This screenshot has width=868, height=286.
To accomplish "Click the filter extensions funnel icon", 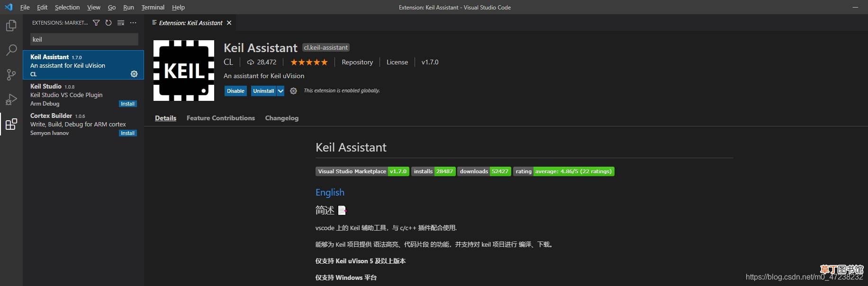I will click(96, 23).
